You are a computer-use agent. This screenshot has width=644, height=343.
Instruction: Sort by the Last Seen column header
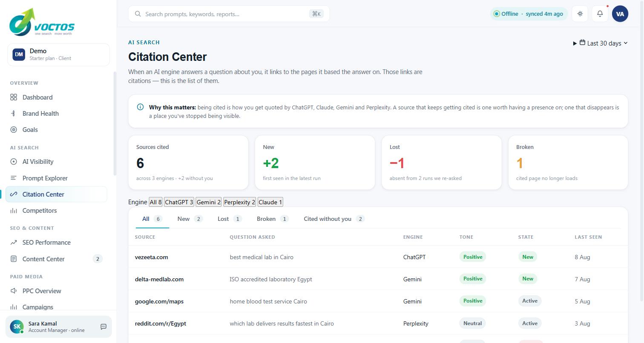tap(588, 237)
